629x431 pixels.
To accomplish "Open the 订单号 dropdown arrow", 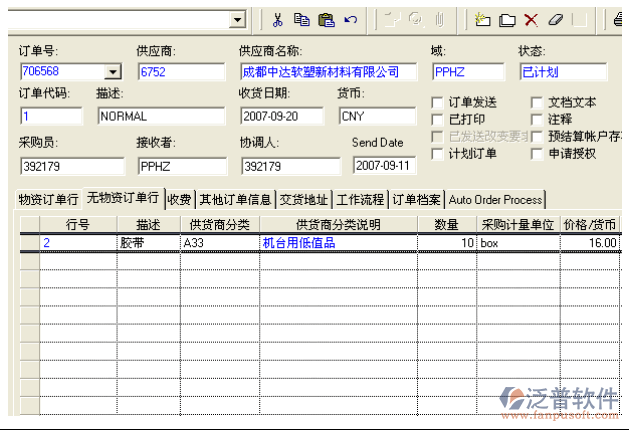I will coord(113,72).
